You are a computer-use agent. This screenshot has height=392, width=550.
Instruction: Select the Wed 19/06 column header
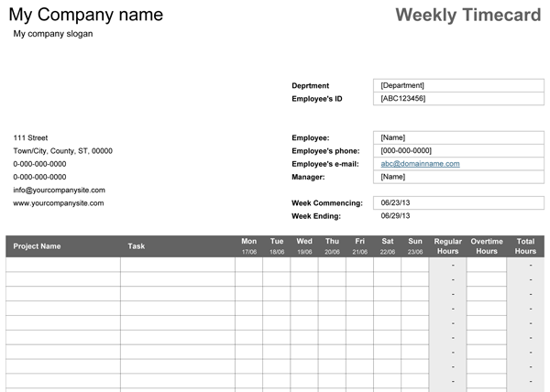304,246
